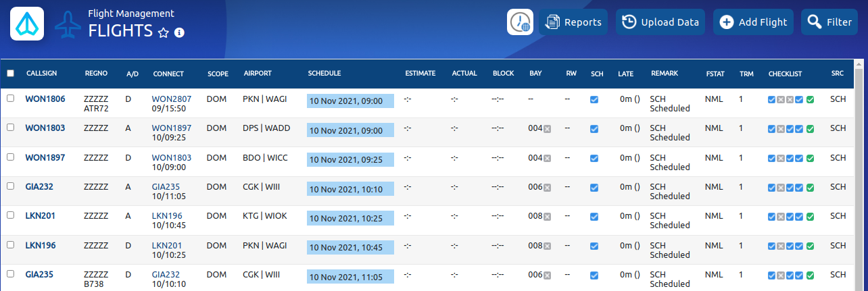Select the WON1806 row checkbox
868x291 pixels.
point(10,99)
